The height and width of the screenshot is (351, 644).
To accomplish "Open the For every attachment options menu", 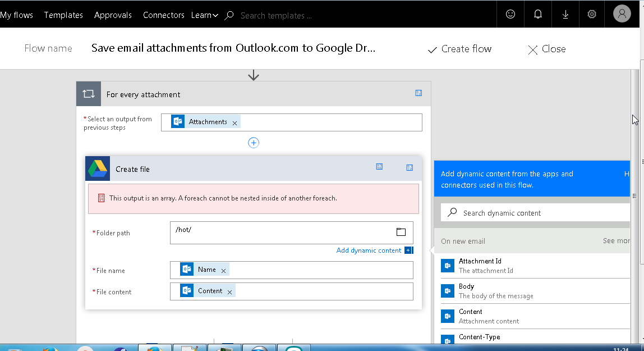I will click(x=418, y=93).
